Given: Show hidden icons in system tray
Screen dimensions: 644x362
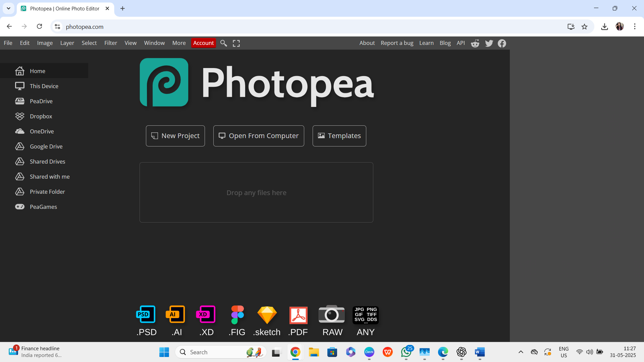Looking at the screenshot, I should 521,352.
